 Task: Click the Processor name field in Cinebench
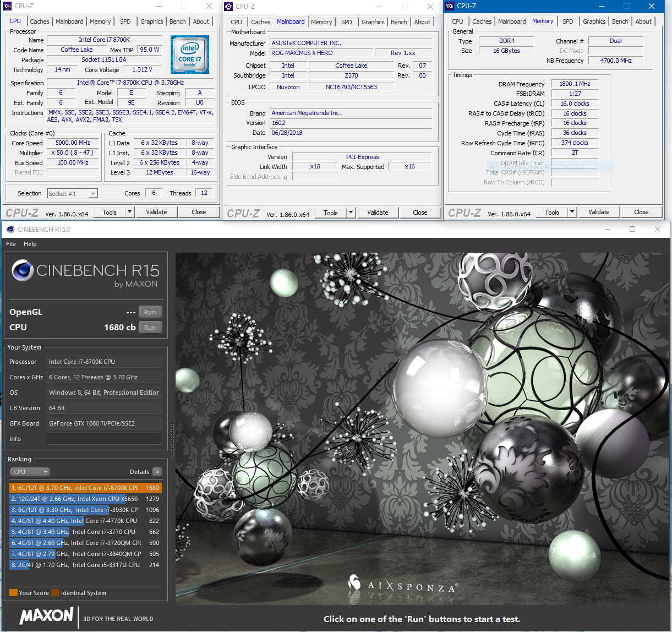click(x=104, y=362)
